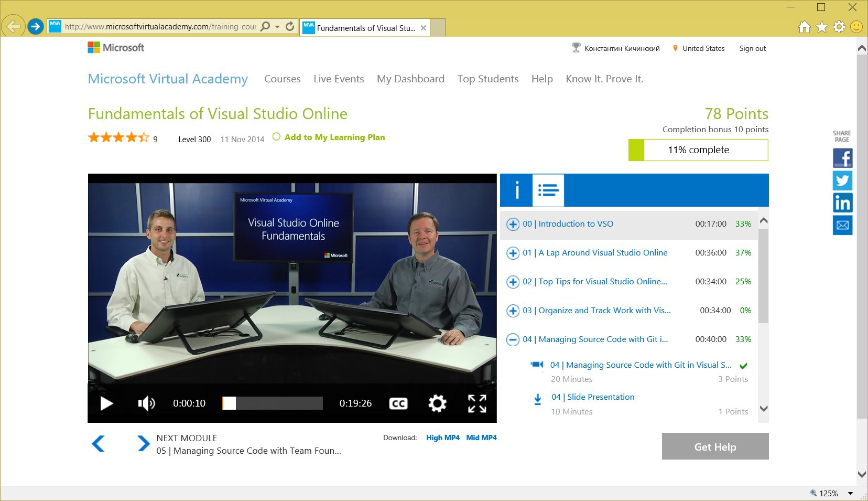Click browser forward button

click(x=35, y=26)
